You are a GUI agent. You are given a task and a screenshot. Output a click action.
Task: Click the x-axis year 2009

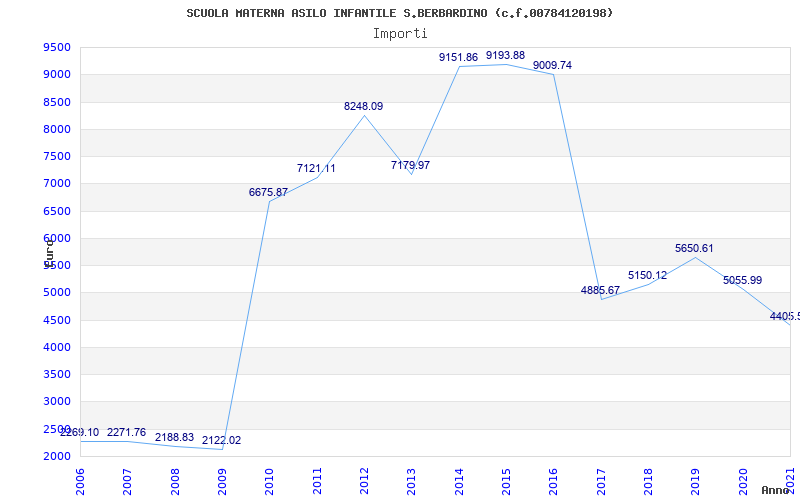tap(222, 482)
